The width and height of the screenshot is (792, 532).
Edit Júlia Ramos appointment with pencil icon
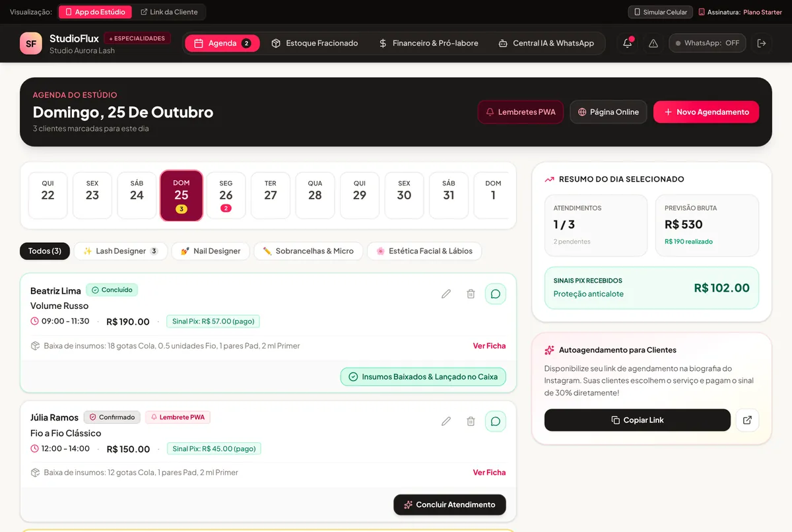point(446,421)
